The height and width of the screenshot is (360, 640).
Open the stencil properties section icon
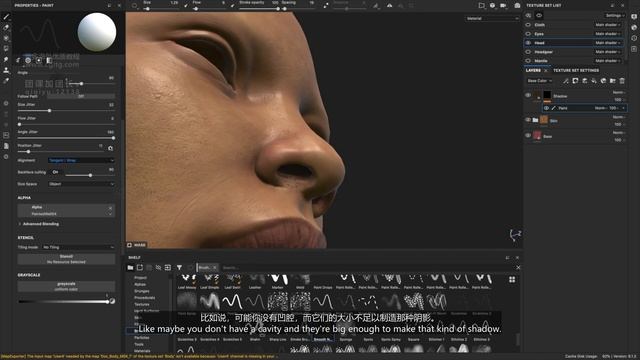point(39,60)
